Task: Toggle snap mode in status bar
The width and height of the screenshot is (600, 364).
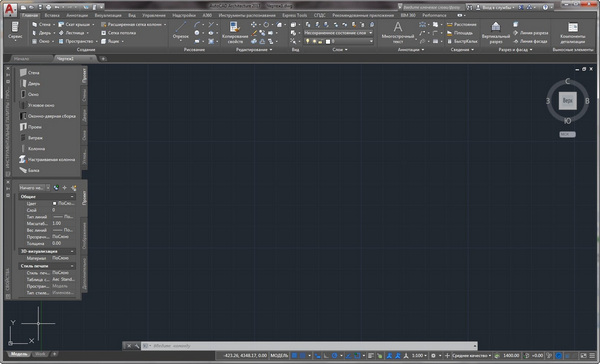Action: (302, 356)
